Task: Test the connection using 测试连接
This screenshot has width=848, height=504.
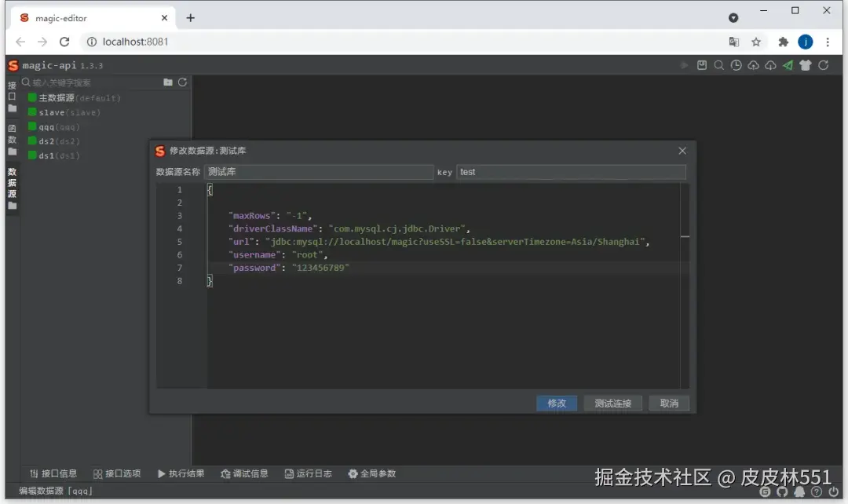Action: point(613,403)
